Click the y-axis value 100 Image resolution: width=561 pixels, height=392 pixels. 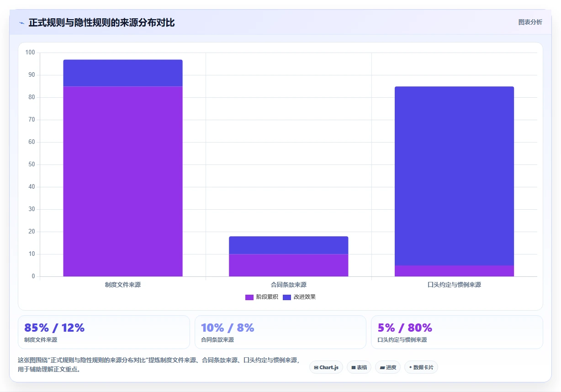(x=30, y=53)
